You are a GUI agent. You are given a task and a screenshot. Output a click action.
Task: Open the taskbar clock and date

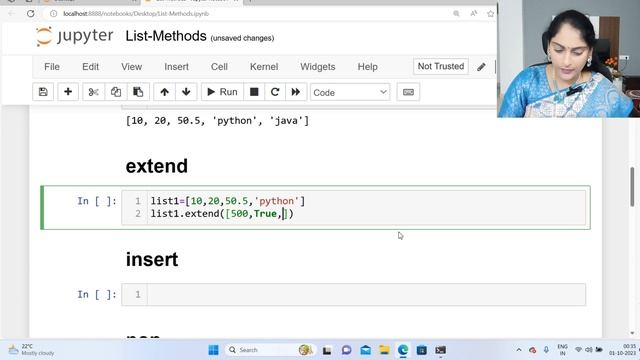coord(623,350)
